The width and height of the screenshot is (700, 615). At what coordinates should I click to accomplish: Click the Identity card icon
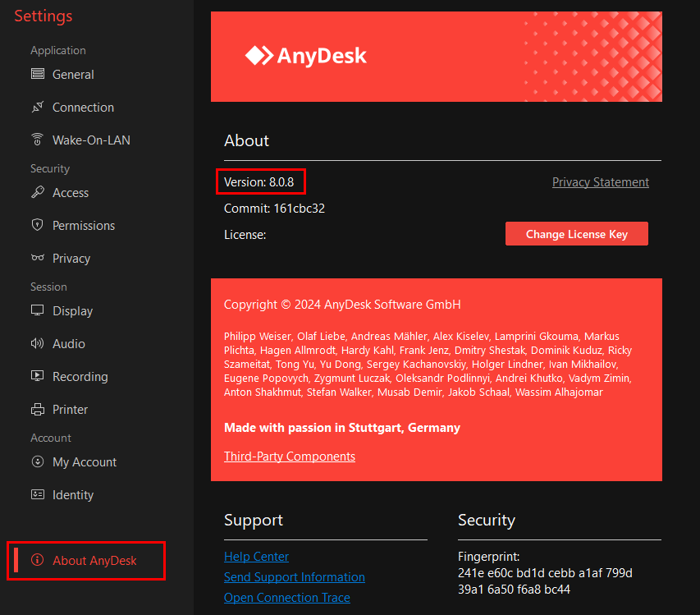click(37, 494)
